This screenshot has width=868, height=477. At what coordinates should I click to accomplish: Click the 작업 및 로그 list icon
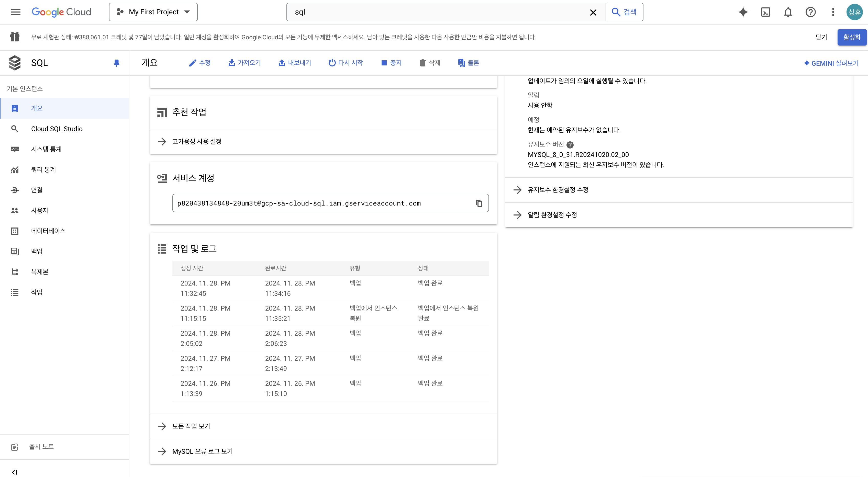pyautogui.click(x=162, y=249)
